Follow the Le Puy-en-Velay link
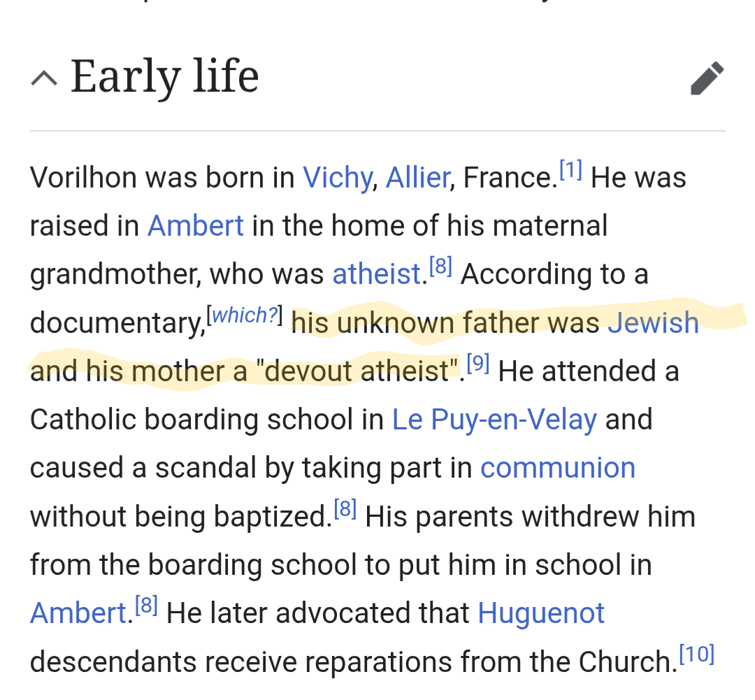 (494, 420)
